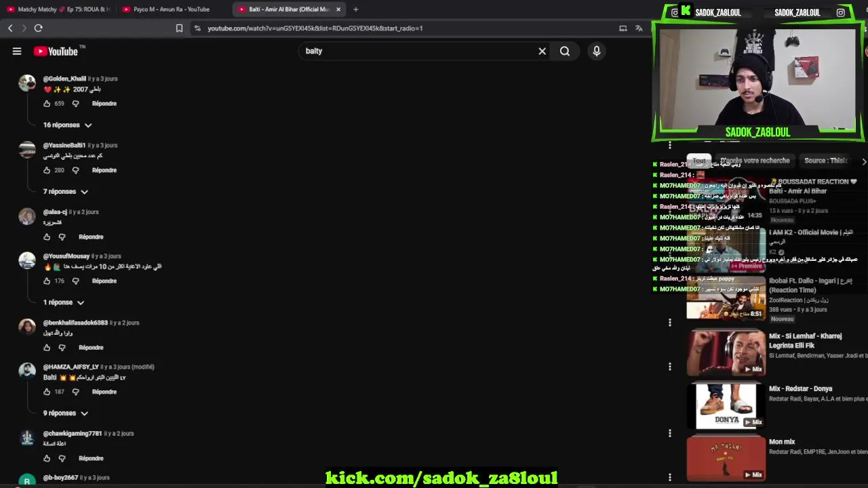Switch to the Psyco M - Amun Ra tab
The height and width of the screenshot is (488, 868).
(171, 9)
